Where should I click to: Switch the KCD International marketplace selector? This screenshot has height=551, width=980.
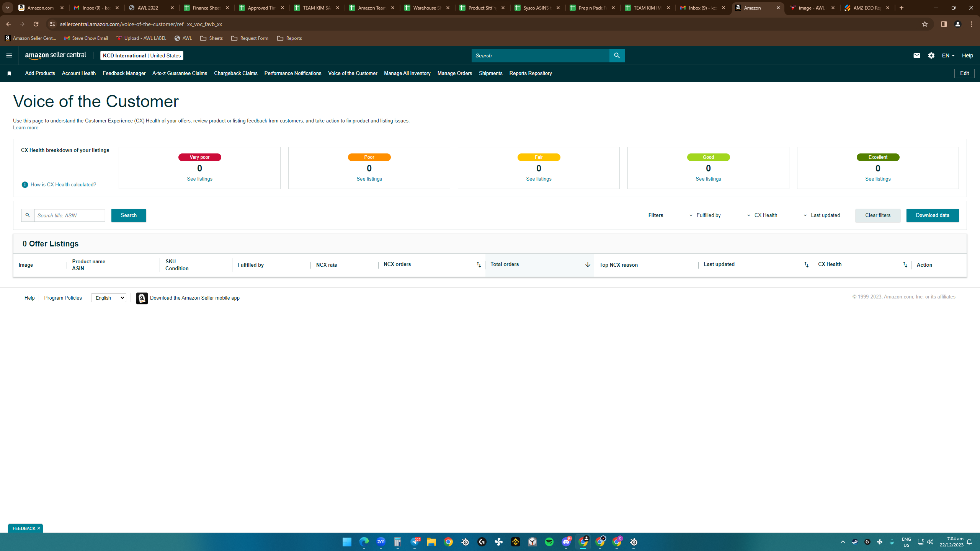point(142,55)
